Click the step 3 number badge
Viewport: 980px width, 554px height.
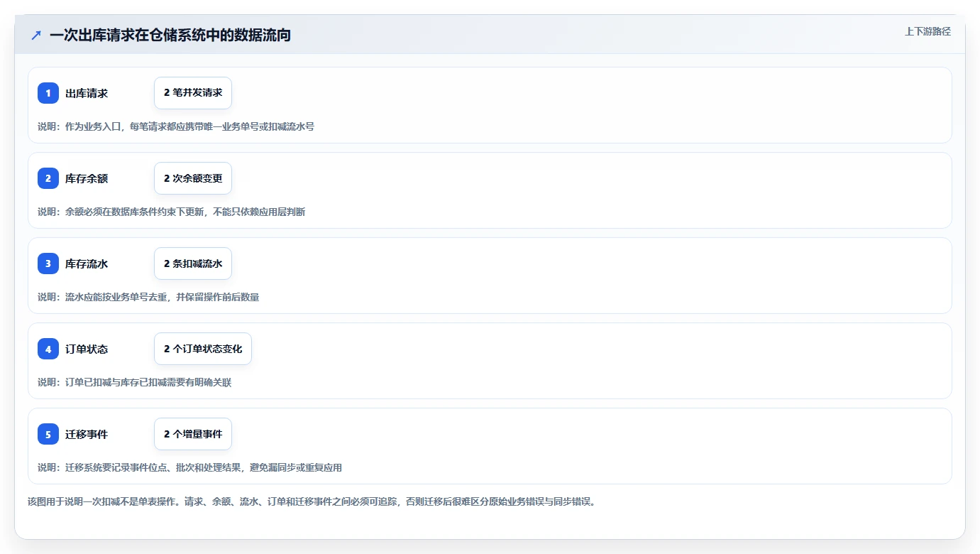[x=48, y=264]
